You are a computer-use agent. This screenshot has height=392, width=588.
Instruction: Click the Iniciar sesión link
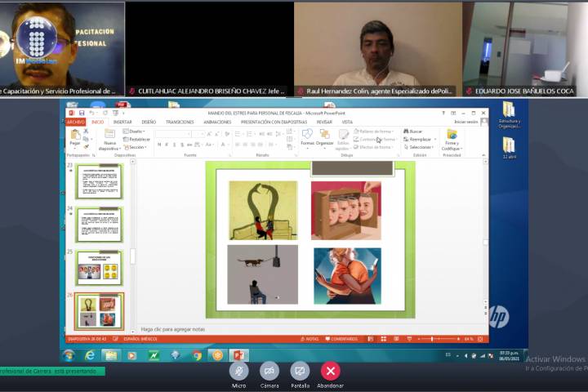[x=465, y=122]
